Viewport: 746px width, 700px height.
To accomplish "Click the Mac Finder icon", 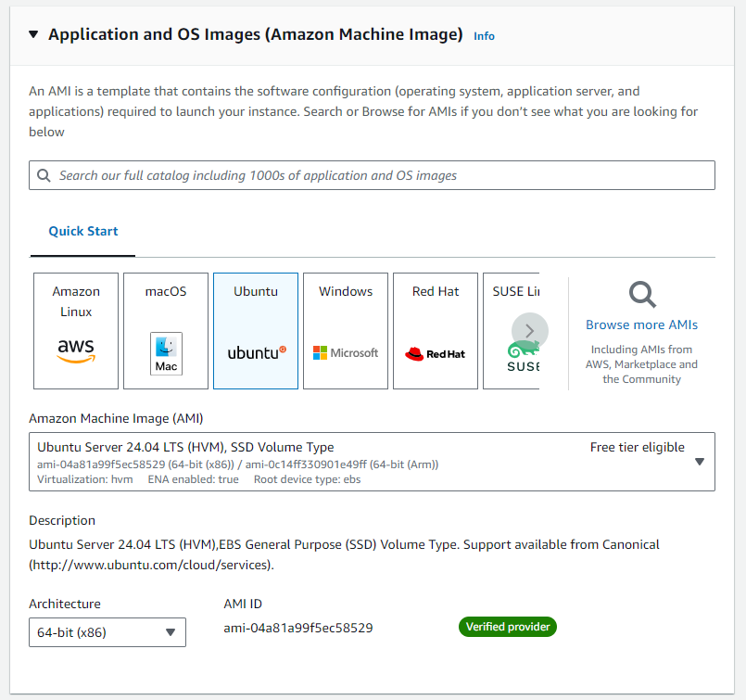I will [166, 353].
